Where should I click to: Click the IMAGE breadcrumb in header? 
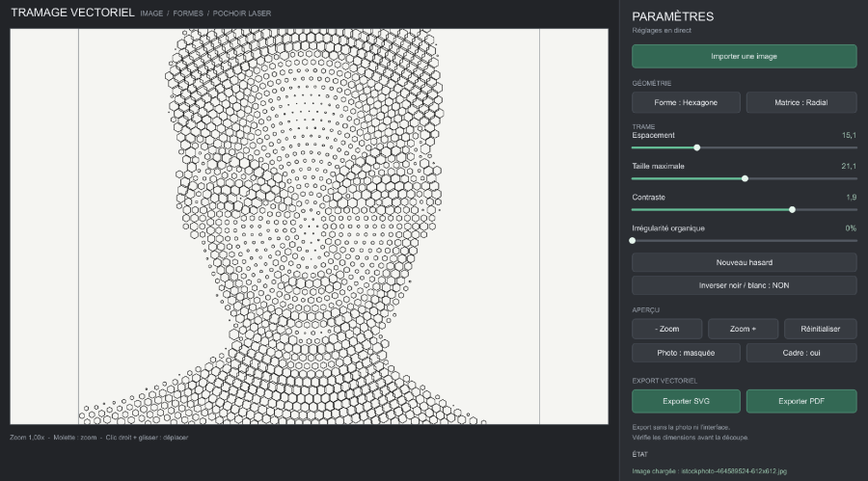pos(151,13)
